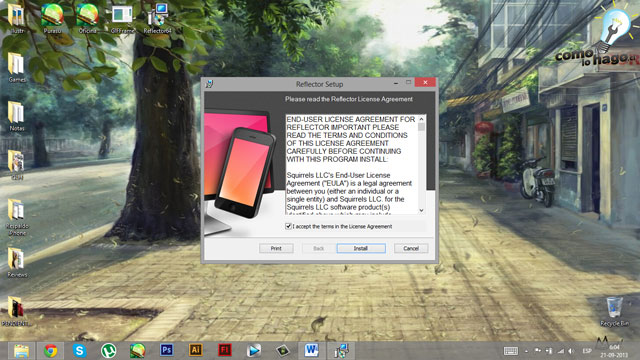
Task: Select the Ilustr folder on desktop
Action: (x=16, y=19)
